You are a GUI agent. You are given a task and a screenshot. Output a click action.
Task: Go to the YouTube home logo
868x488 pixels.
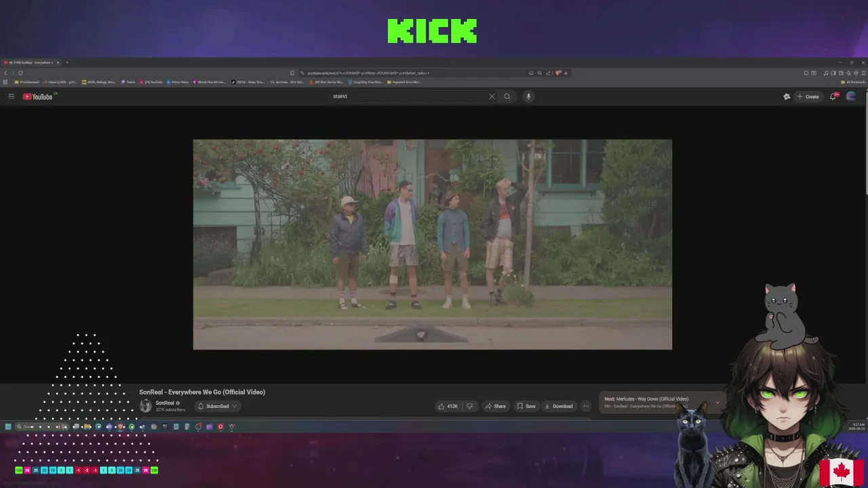(37, 96)
